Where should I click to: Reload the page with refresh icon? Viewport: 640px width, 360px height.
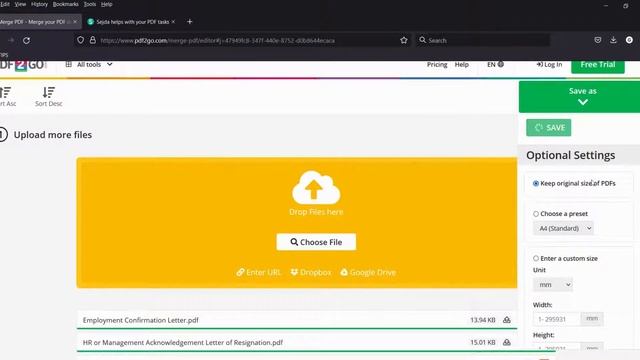27,40
